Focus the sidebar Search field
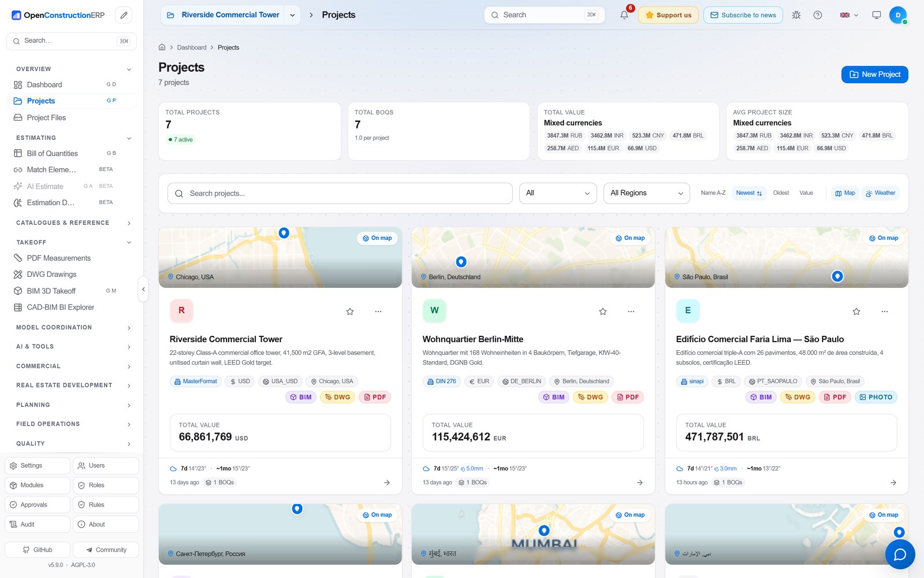The image size is (924, 578). 72,41
